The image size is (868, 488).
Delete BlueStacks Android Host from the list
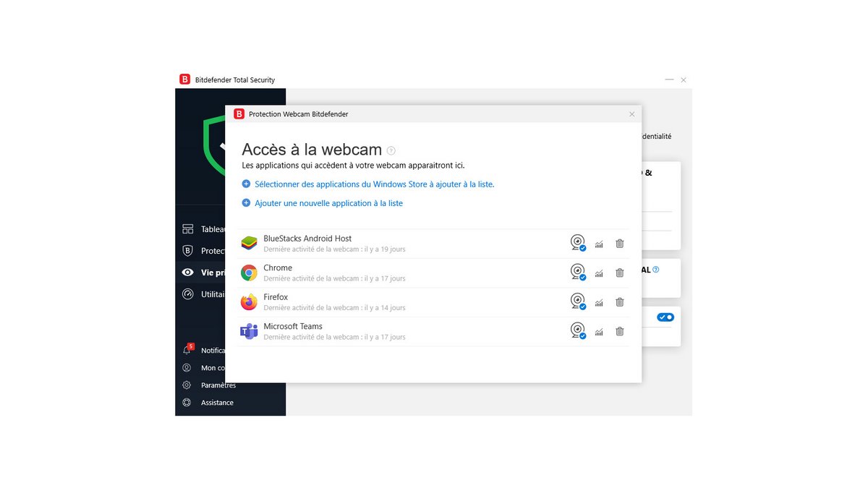pyautogui.click(x=620, y=244)
